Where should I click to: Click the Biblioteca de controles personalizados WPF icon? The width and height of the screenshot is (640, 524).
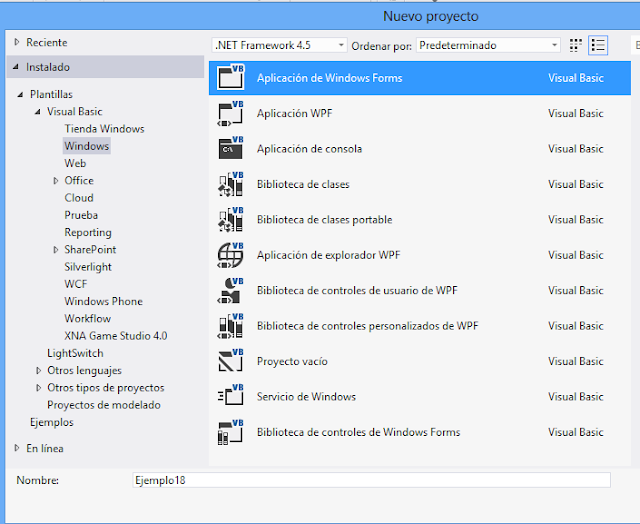231,326
